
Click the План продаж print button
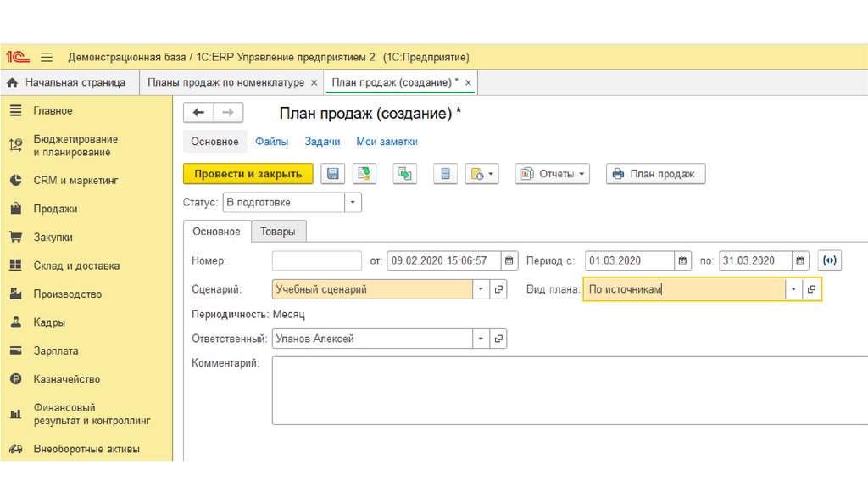tap(655, 174)
